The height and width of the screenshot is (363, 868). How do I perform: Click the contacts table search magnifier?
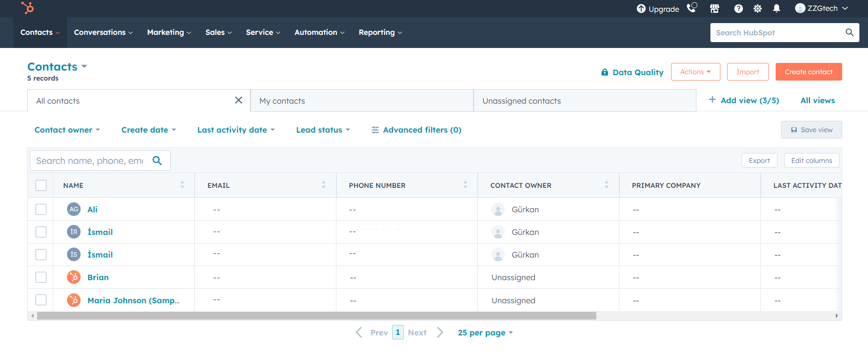(157, 160)
